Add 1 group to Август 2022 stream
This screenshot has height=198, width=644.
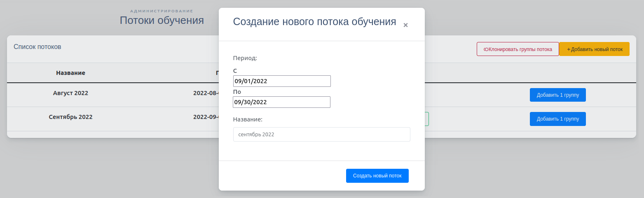tap(557, 95)
